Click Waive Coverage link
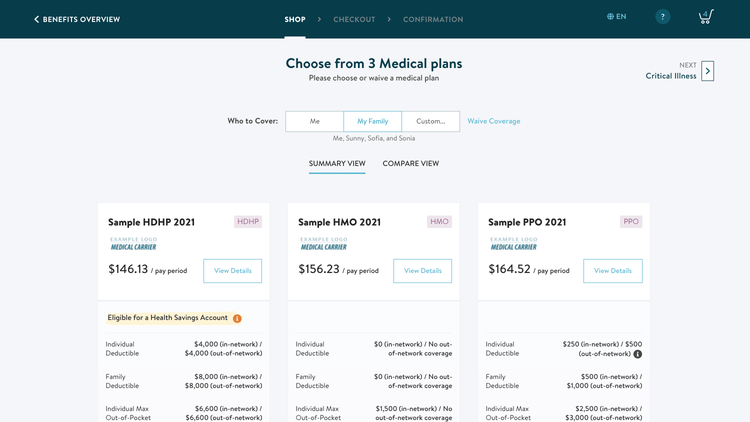The width and height of the screenshot is (750, 422). tap(494, 122)
